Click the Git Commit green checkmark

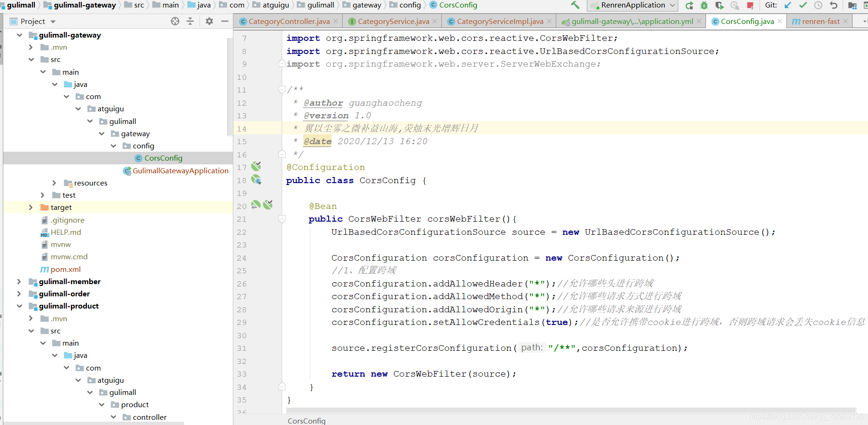pyautogui.click(x=803, y=5)
